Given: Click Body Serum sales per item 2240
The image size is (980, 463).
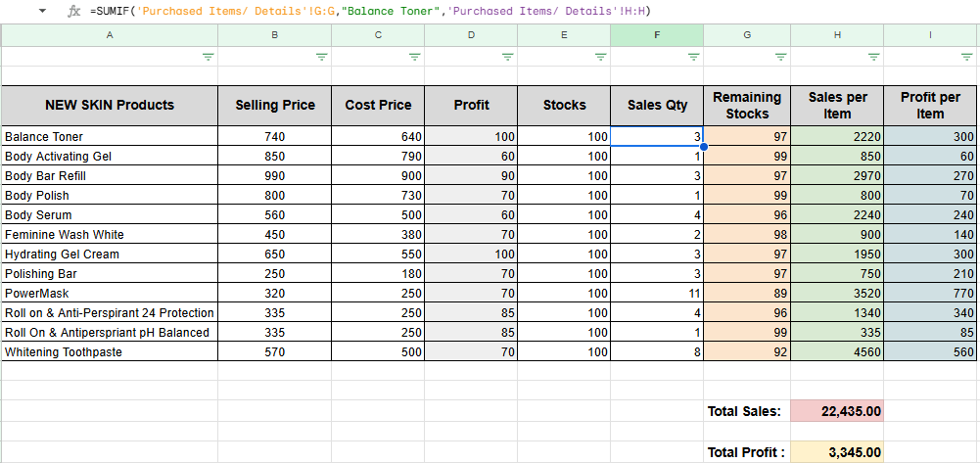Looking at the screenshot, I should [837, 215].
